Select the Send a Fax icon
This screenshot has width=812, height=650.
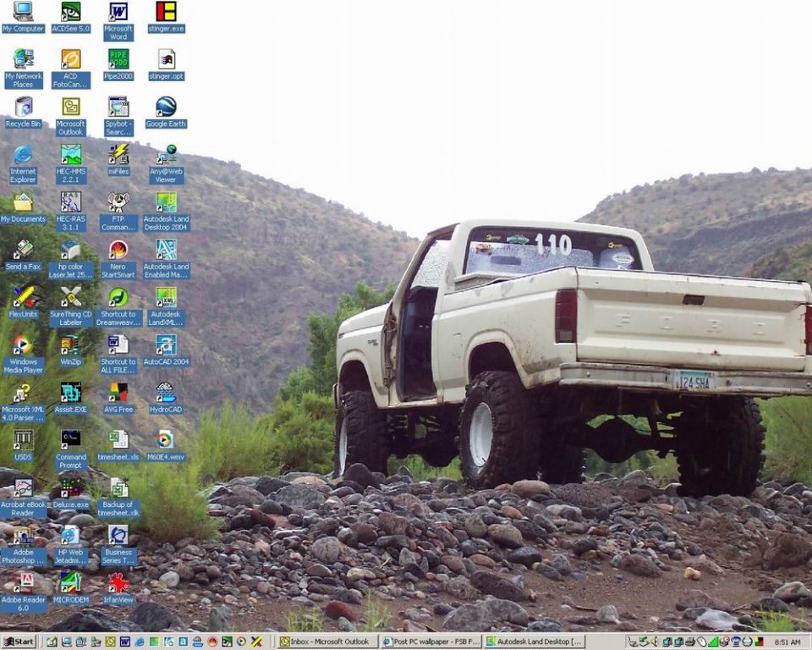click(x=24, y=256)
